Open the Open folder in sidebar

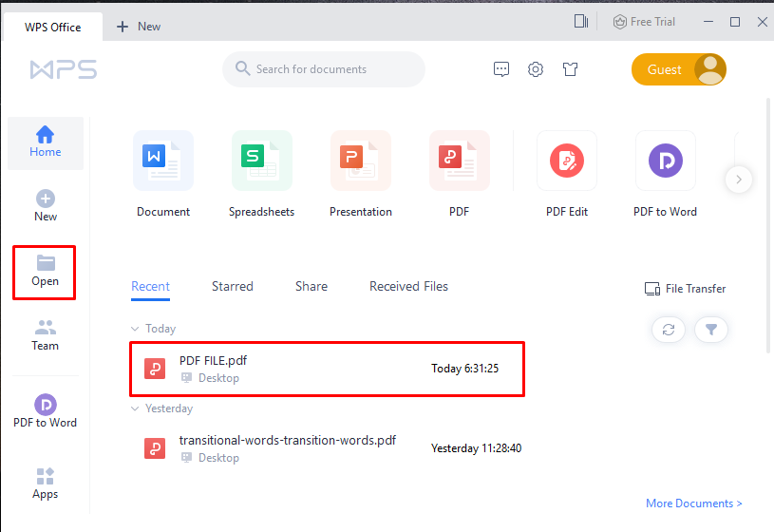pyautogui.click(x=45, y=272)
